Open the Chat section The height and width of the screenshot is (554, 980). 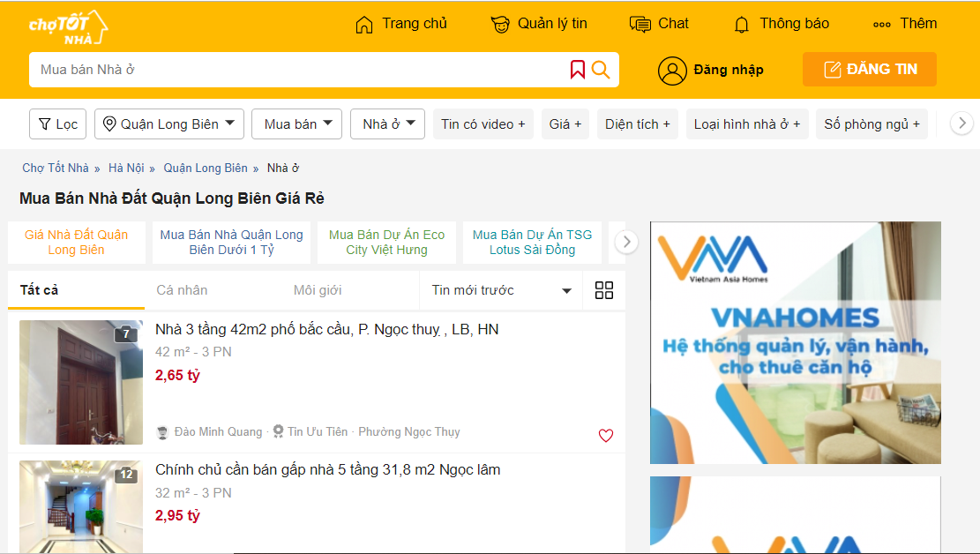click(659, 24)
